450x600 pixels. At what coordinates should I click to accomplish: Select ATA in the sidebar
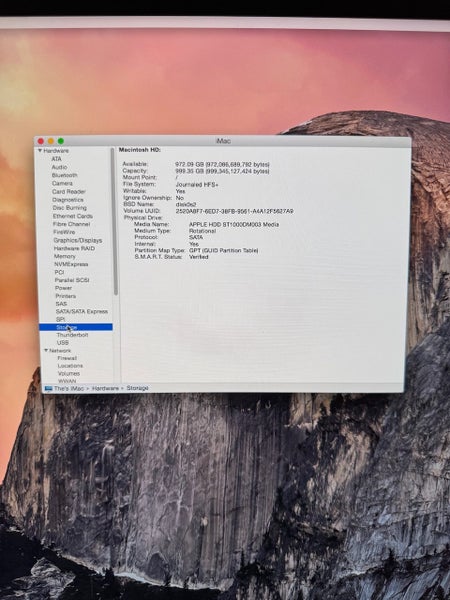point(57,159)
